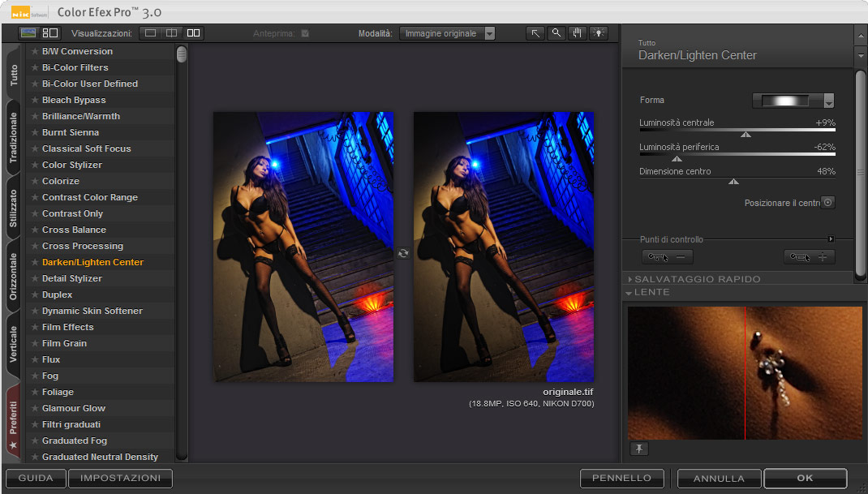Toggle favorite star for Graduated Fog

click(34, 440)
